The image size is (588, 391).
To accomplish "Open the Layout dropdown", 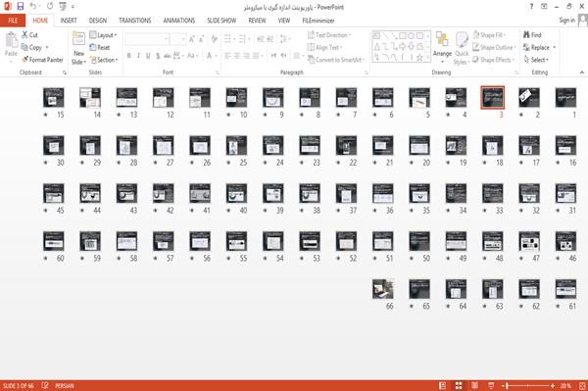I will [103, 35].
